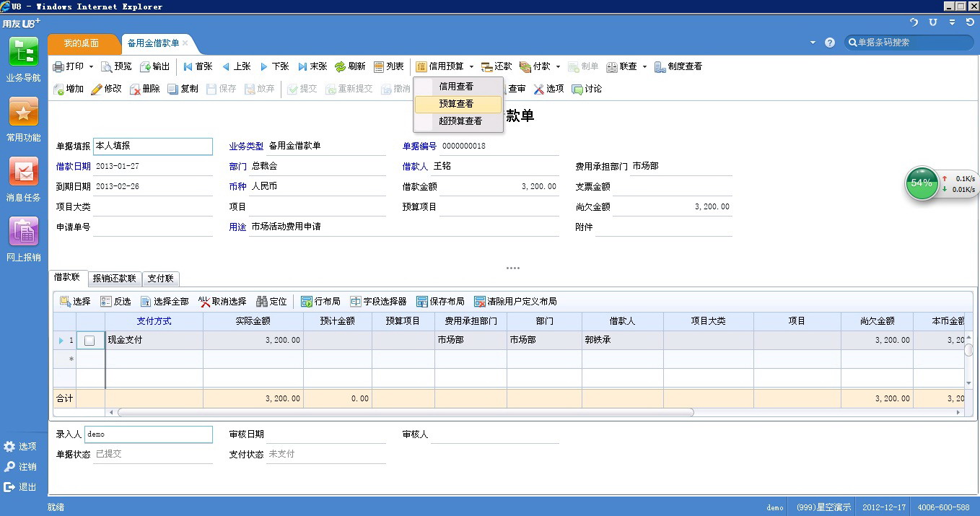Click 反选 (Invert selection) in grid toolbar
The height and width of the screenshot is (516, 980).
[x=115, y=302]
